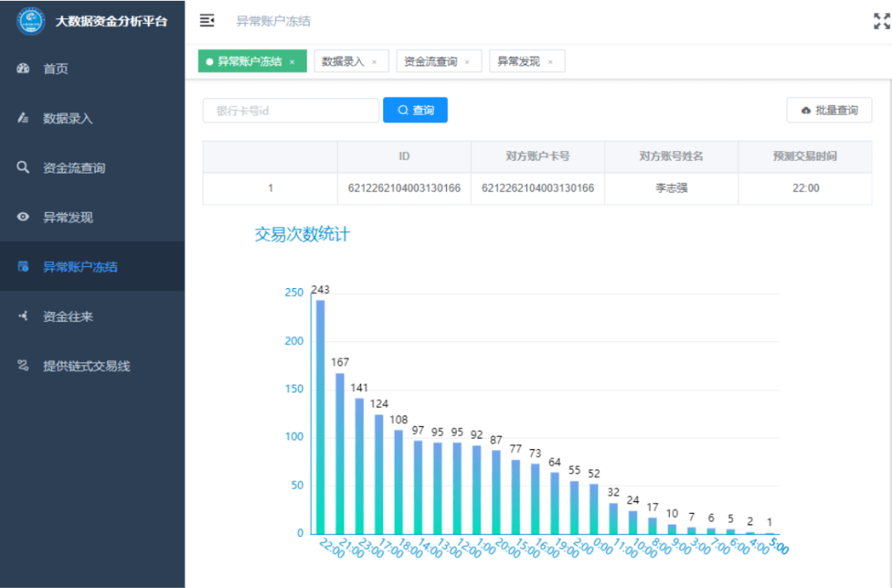Close the 异常发现 tab
The width and height of the screenshot is (892, 588).
point(550,62)
